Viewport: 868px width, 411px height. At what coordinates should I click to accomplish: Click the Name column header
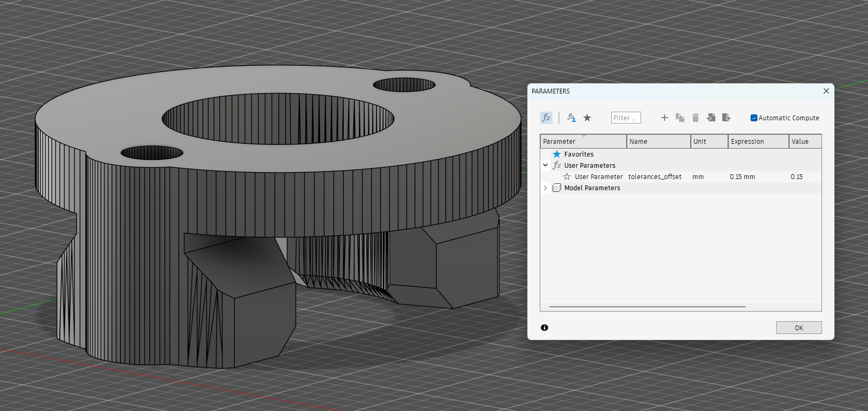click(659, 141)
